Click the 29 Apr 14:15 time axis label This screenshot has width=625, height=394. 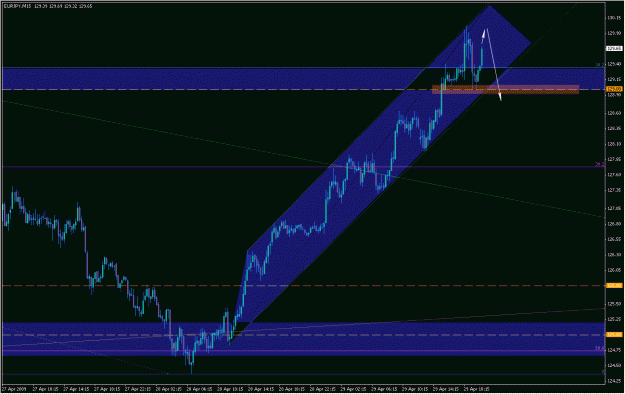click(445, 389)
